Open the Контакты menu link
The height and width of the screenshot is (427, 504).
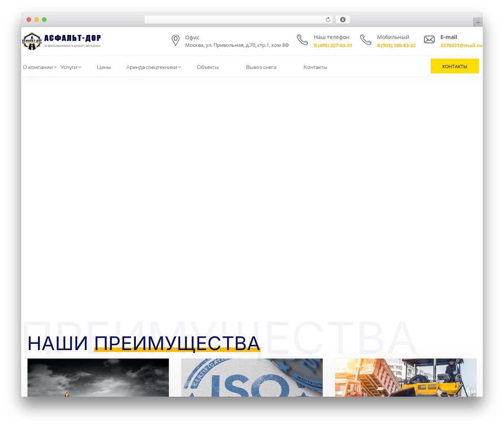(x=315, y=67)
